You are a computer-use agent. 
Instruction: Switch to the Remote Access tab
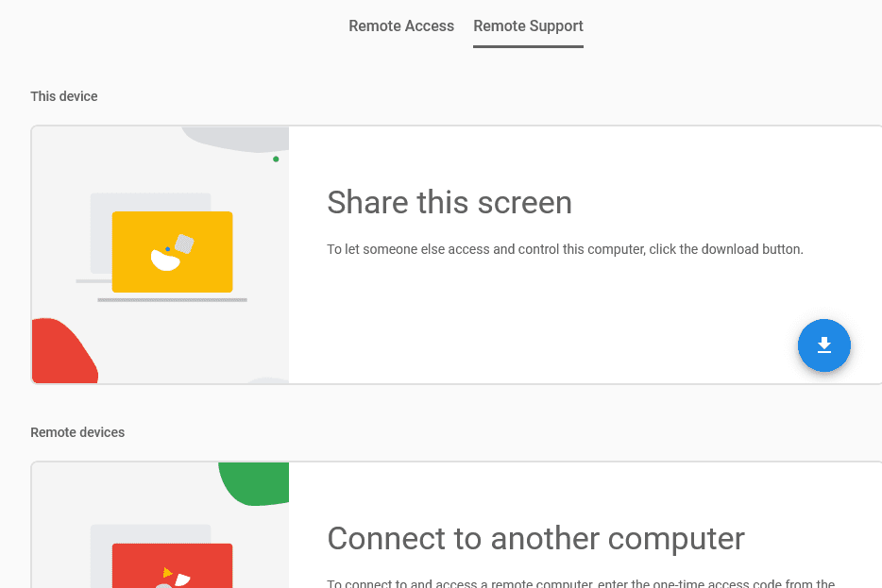(401, 25)
